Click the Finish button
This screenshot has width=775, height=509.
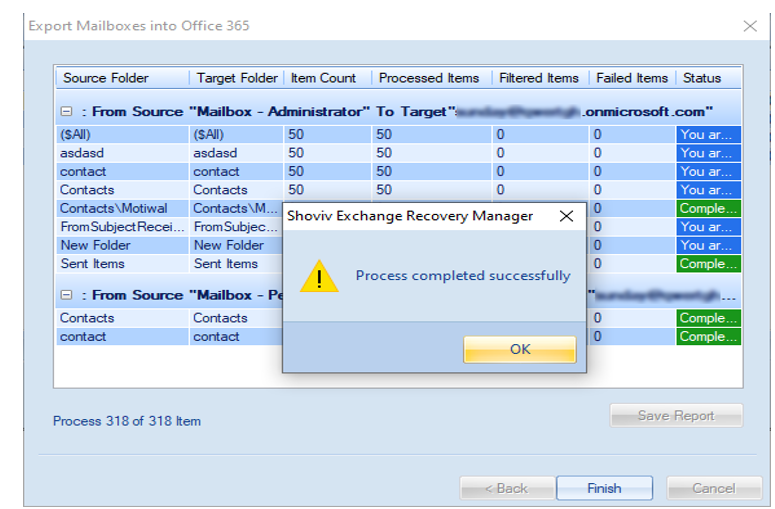point(604,488)
